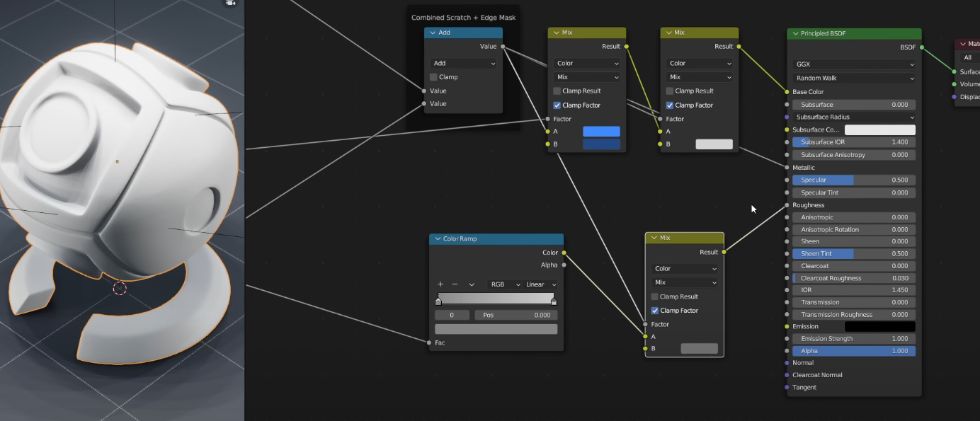The image size is (980, 421).
Task: Remove the active Color Ramp stop with minus
Action: pos(455,284)
